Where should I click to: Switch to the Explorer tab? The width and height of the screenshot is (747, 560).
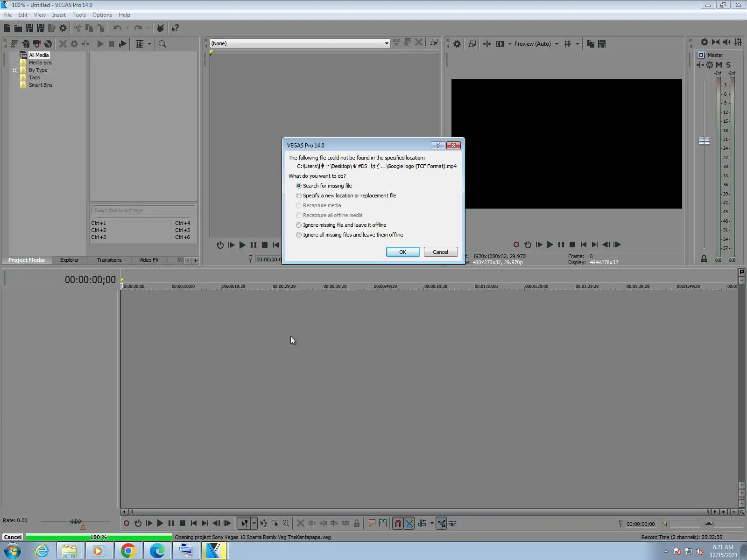pos(70,260)
